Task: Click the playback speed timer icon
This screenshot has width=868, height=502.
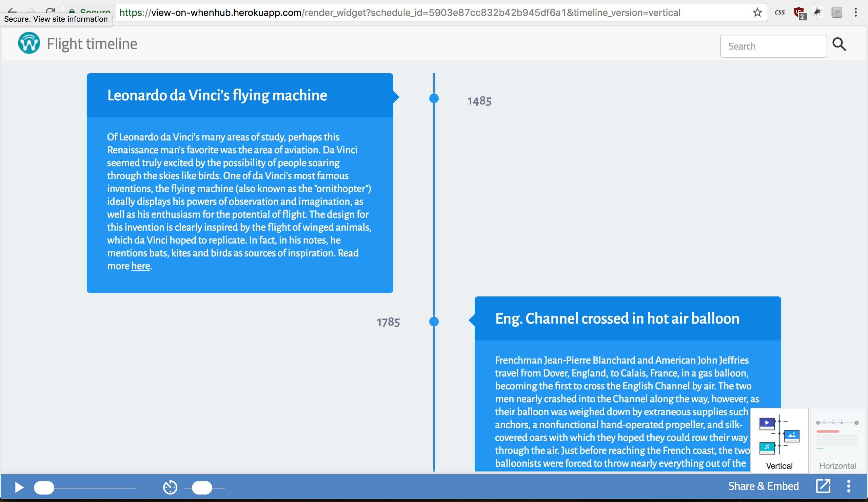Action: tap(170, 487)
